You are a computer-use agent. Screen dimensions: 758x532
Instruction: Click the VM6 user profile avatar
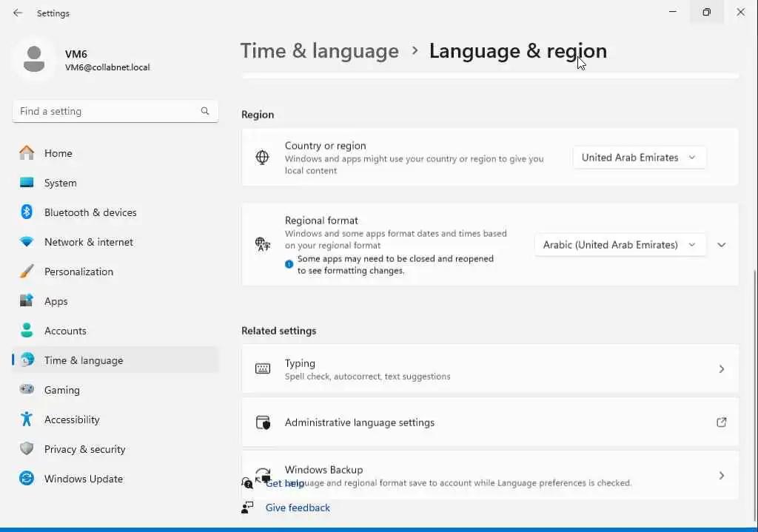pyautogui.click(x=34, y=59)
